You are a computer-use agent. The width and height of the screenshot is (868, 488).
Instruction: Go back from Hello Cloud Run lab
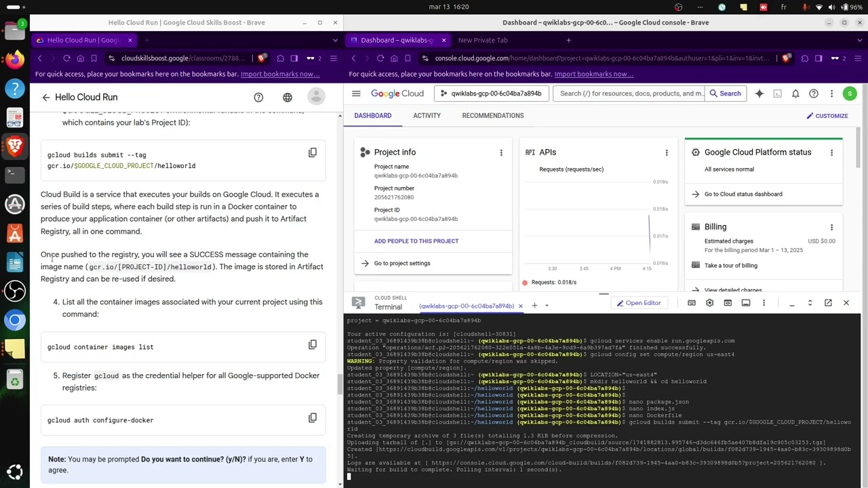tap(46, 98)
